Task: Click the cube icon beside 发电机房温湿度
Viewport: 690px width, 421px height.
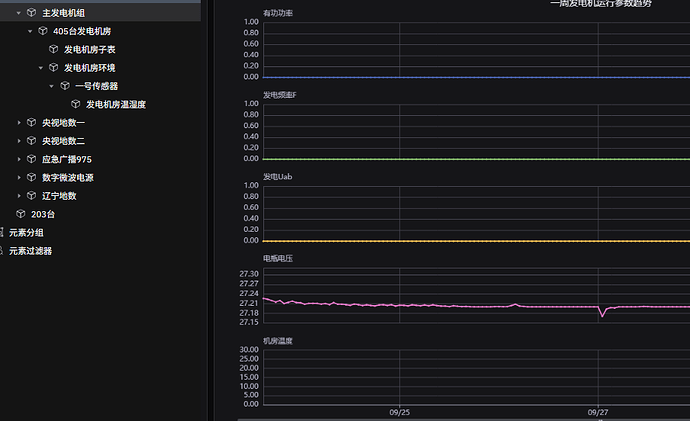Action: click(76, 104)
